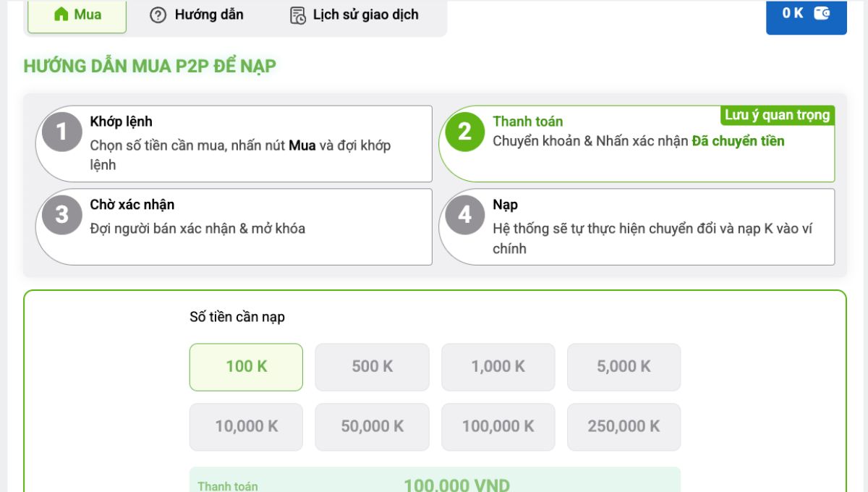Choose the 1,000 K amount
868x492 pixels.
[498, 367]
